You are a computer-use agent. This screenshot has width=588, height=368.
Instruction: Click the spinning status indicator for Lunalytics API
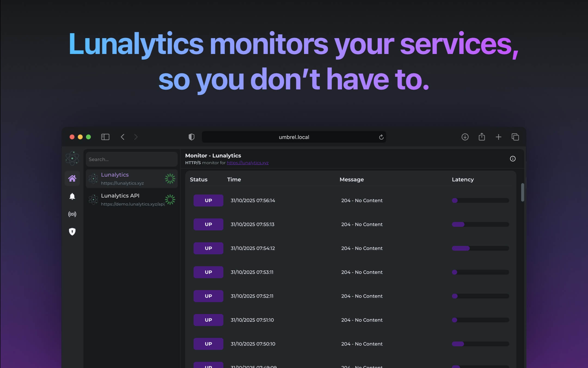coord(170,200)
